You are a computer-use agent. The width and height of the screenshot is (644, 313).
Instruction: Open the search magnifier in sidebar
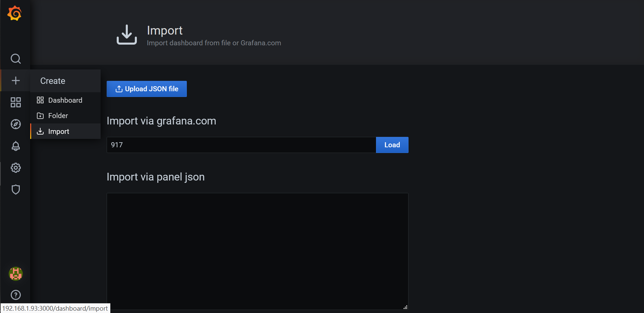[16, 59]
